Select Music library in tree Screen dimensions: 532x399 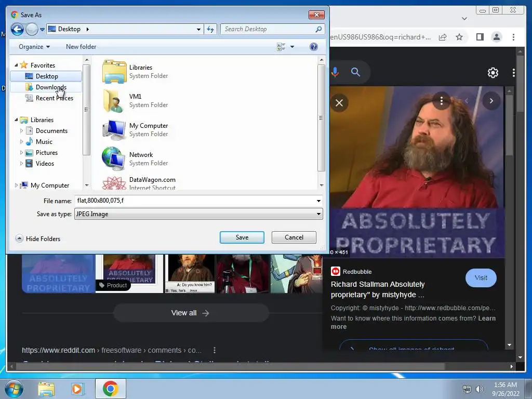tap(39, 141)
